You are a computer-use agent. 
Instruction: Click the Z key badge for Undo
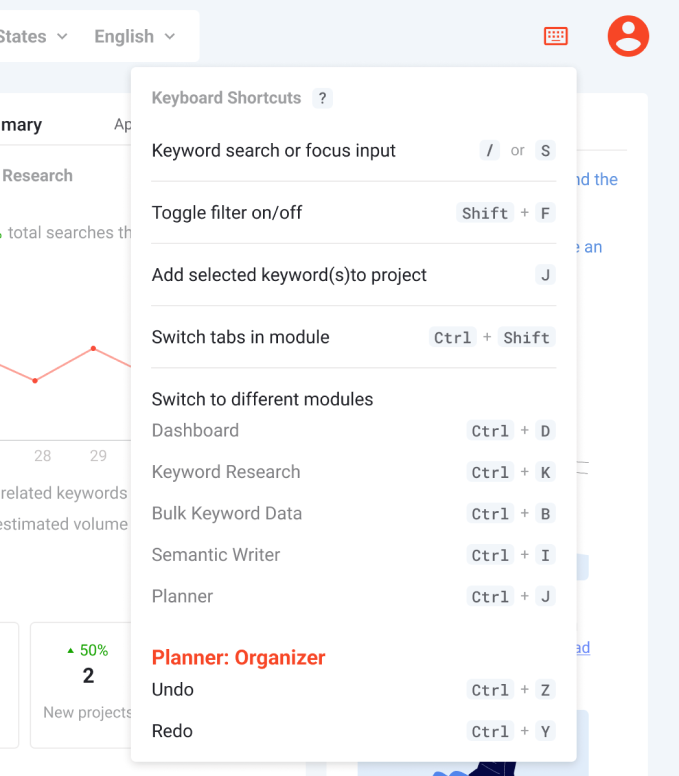pyautogui.click(x=545, y=689)
